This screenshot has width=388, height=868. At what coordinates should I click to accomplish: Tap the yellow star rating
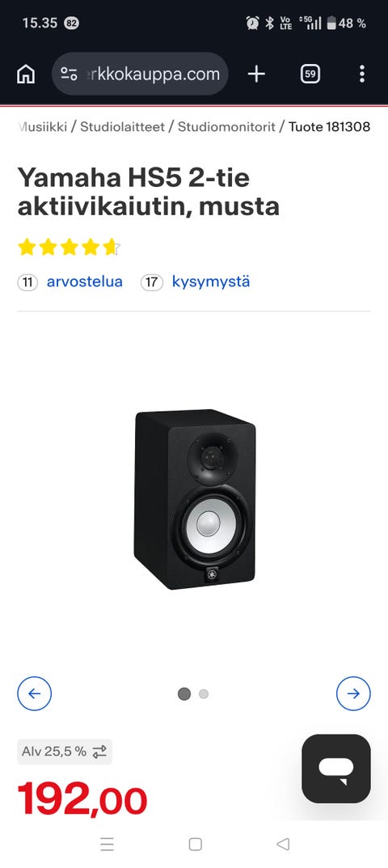(70, 248)
